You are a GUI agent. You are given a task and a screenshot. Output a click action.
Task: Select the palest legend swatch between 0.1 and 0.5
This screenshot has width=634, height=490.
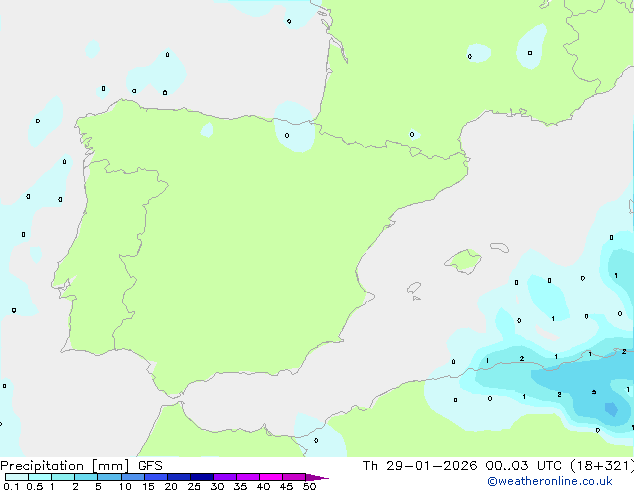(x=17, y=477)
